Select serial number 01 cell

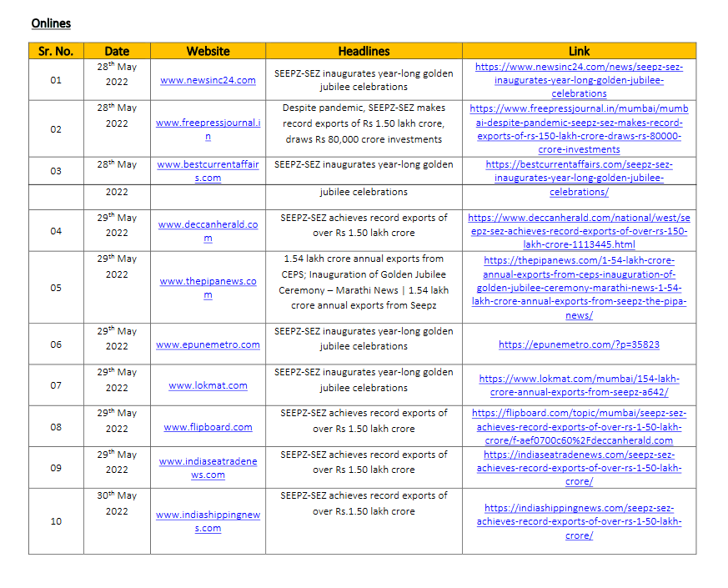56,80
